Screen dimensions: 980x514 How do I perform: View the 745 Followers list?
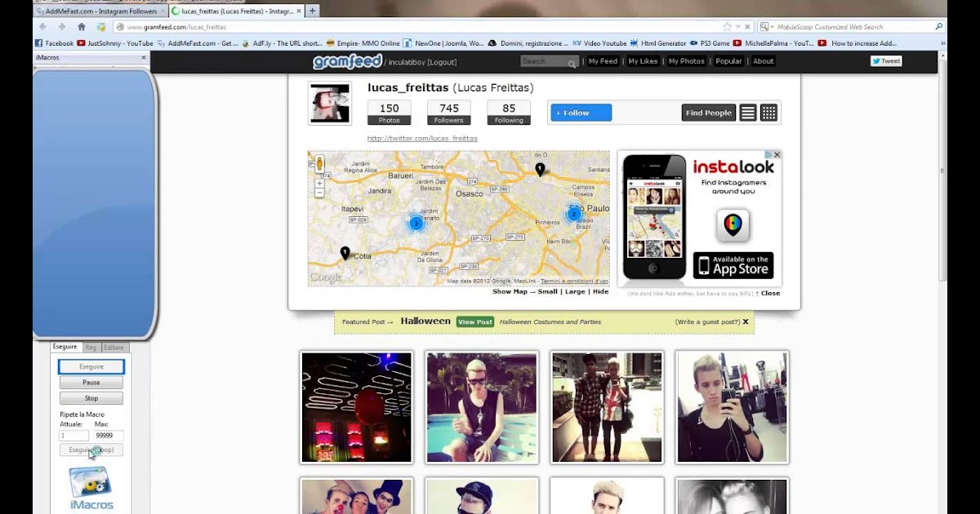[x=449, y=113]
